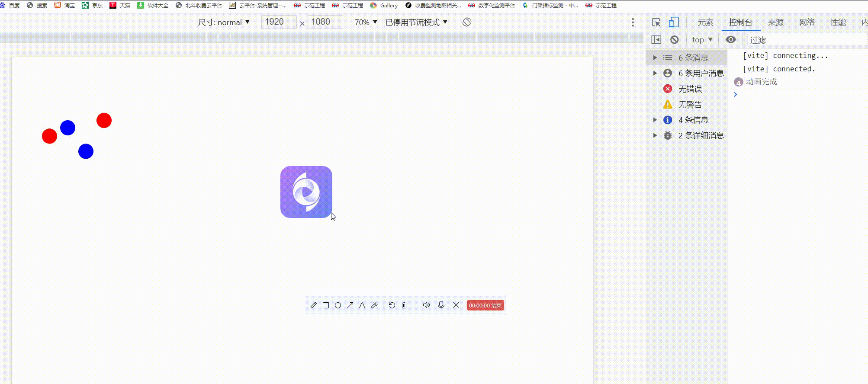868x384 pixels.
Task: Click the clear console icon
Action: point(675,40)
